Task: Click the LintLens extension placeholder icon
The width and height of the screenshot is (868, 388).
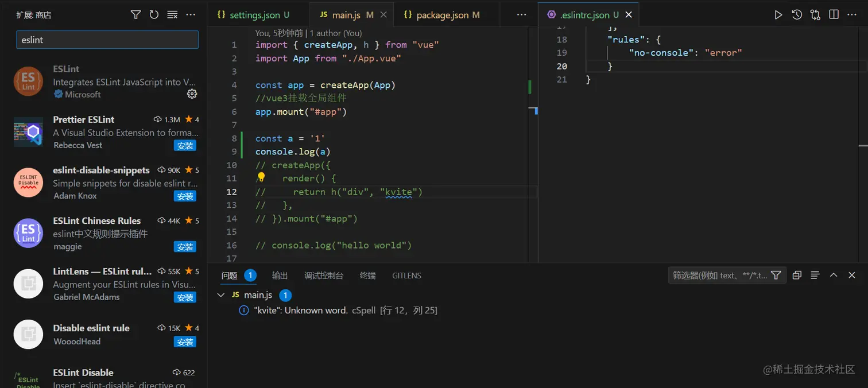Action: 28,284
